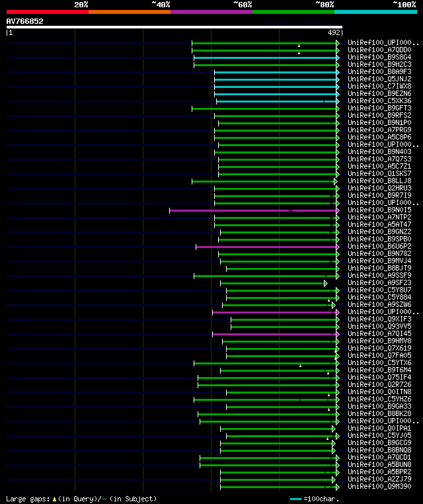This screenshot has height=504, width=423.
Task: Click the purple alignment bar for A7QI45
Action: coord(274,334)
